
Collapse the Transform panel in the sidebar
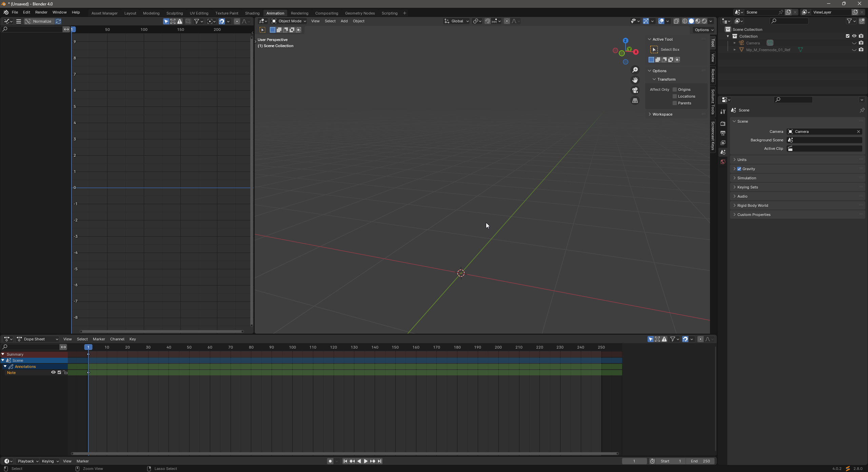654,79
